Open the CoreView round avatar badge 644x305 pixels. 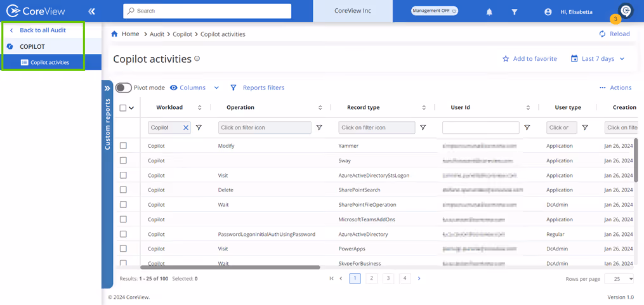coord(626,11)
